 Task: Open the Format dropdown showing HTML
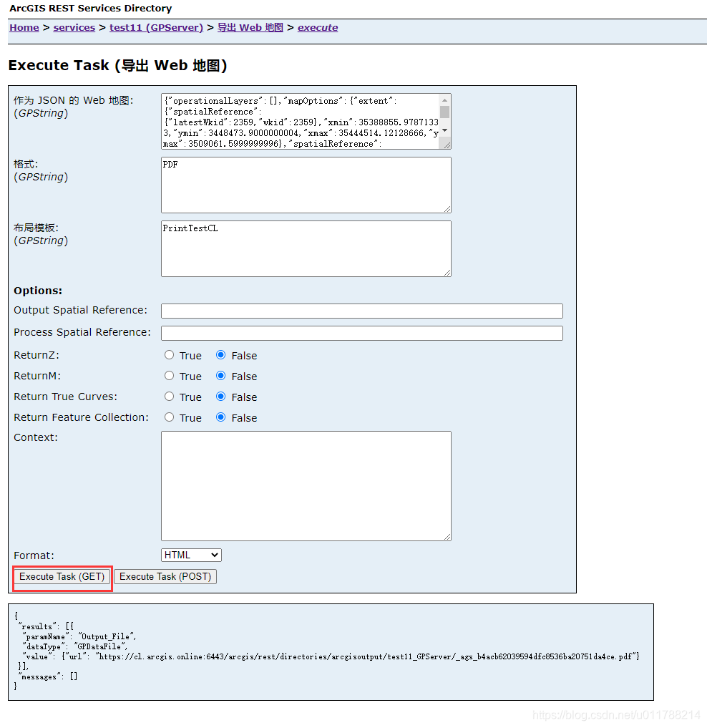pyautogui.click(x=191, y=555)
